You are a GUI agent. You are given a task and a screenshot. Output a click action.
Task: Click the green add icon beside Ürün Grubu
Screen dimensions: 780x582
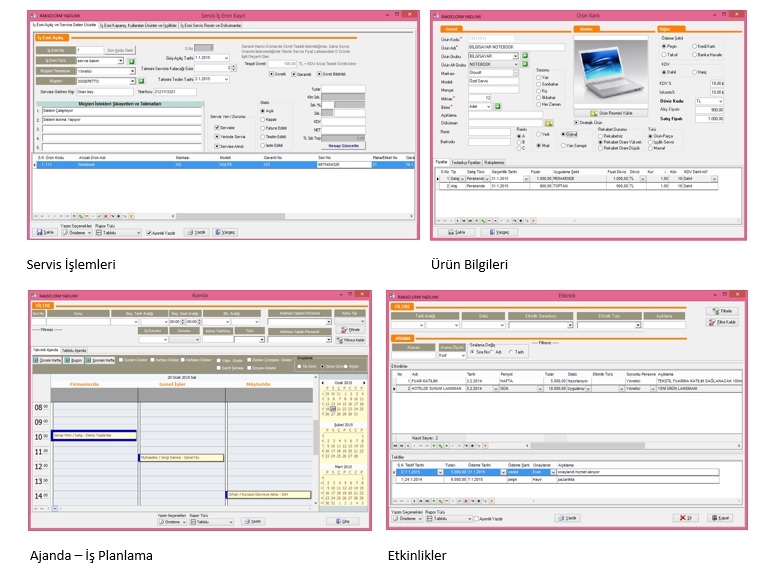(525, 56)
